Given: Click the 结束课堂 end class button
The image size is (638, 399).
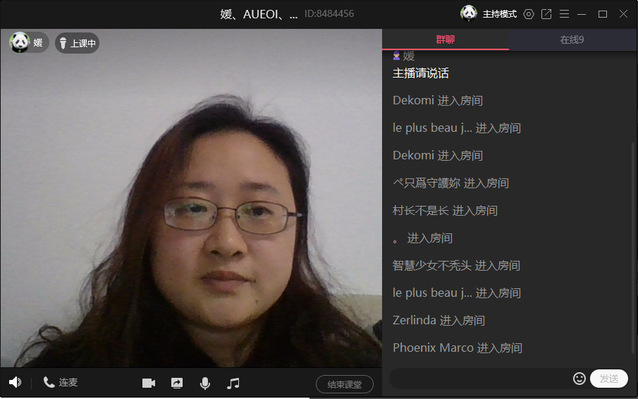Looking at the screenshot, I should (x=345, y=384).
